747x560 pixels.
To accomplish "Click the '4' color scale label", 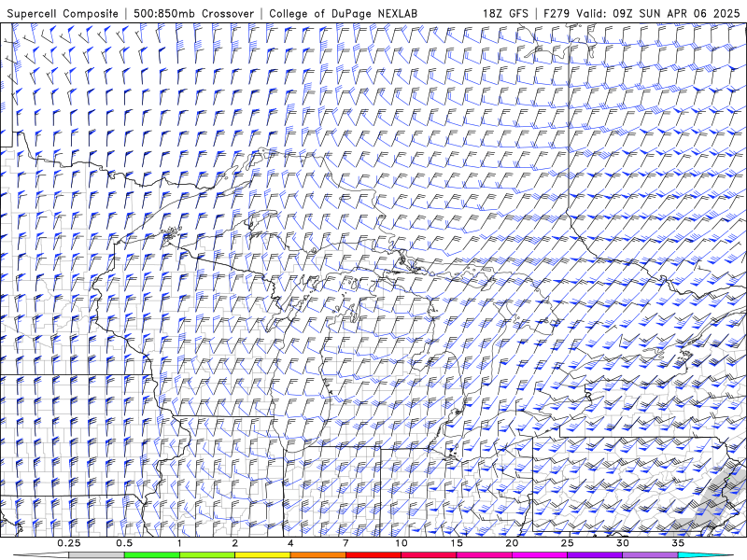I will point(290,543).
